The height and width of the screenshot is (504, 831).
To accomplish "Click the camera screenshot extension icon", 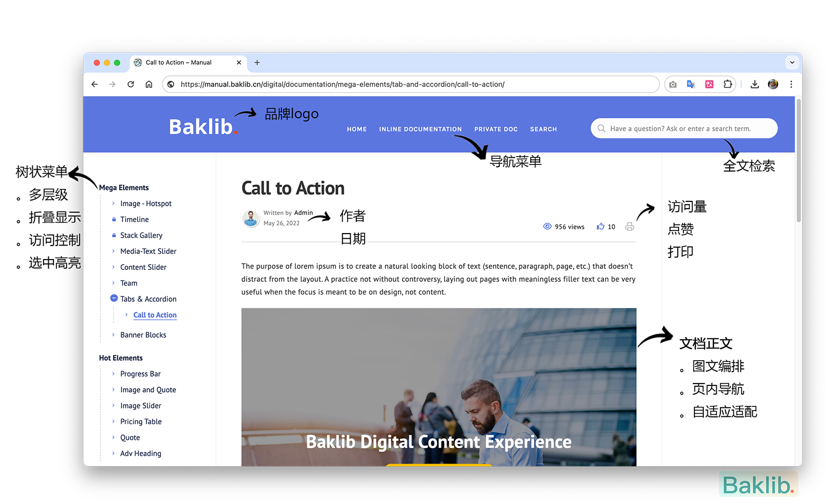I will [673, 84].
